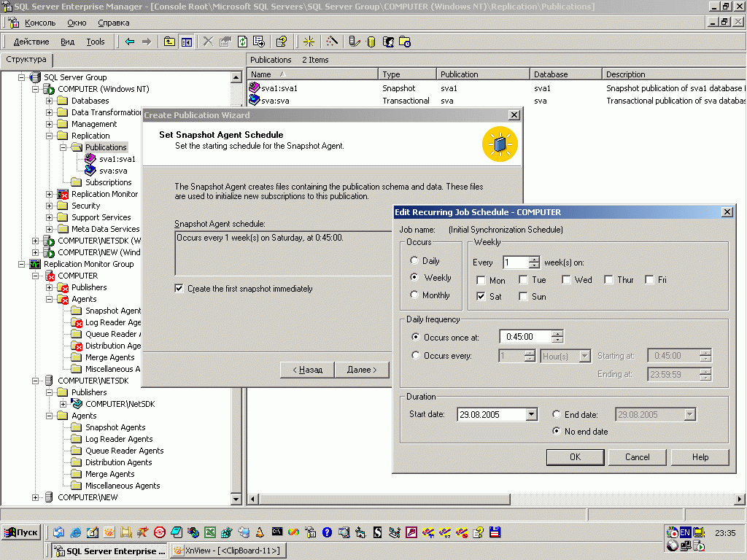747x560 pixels.
Task: Open the Справка menu
Action: pos(113,23)
